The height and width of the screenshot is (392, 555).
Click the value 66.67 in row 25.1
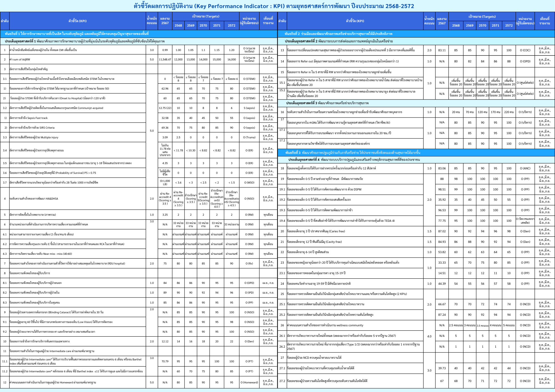coord(442,304)
